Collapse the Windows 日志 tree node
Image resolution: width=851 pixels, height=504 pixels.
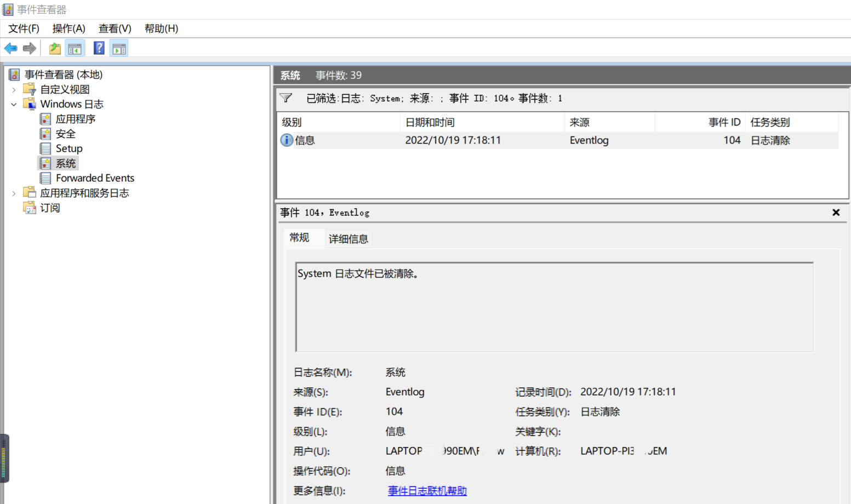pos(14,104)
